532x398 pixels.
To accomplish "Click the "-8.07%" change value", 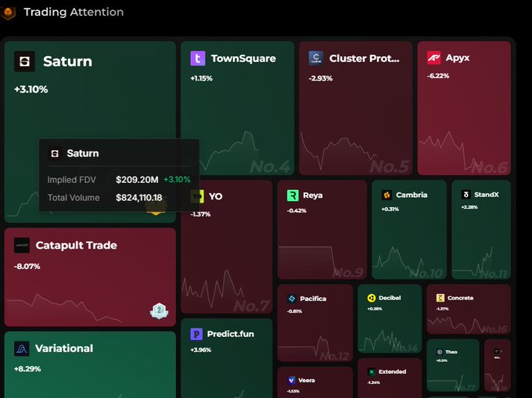I will (27, 267).
